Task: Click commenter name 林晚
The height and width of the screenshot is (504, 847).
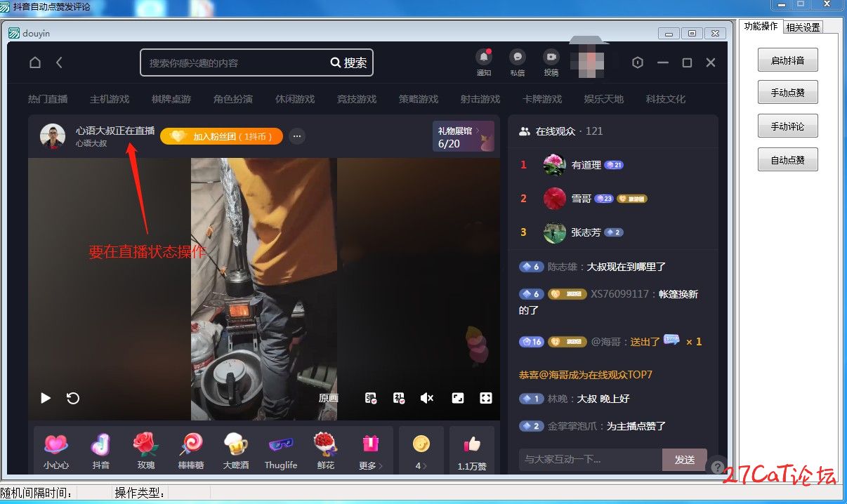Action: (x=558, y=399)
